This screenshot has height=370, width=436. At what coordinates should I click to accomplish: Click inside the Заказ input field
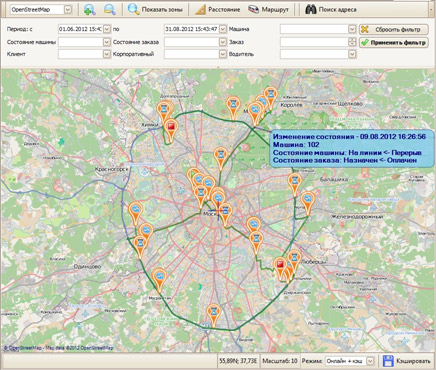pos(314,42)
